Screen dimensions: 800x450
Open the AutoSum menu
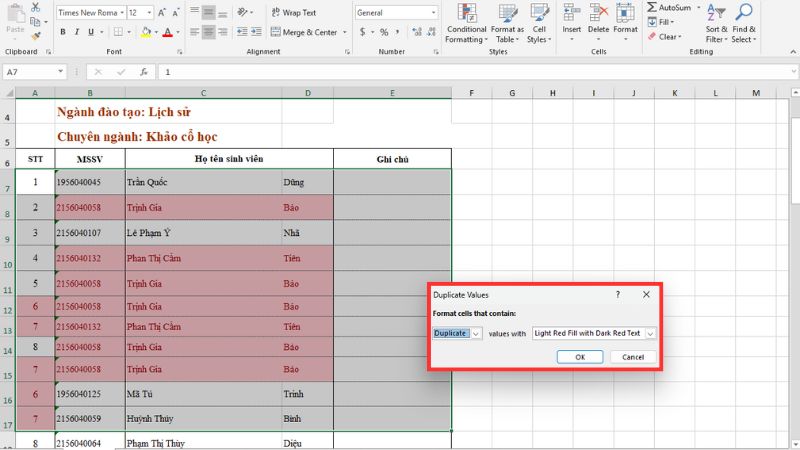671,7
